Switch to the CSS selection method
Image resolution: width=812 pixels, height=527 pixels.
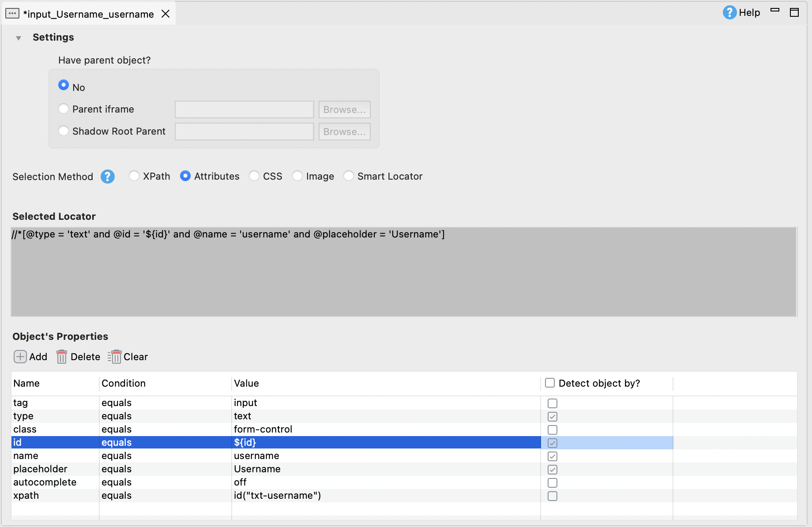254,176
